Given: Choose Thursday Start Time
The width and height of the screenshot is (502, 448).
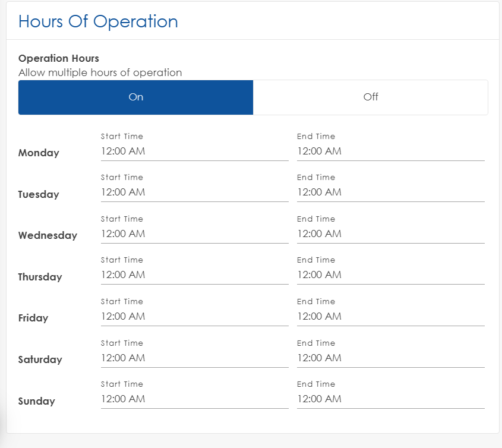Looking at the screenshot, I should click(194, 275).
